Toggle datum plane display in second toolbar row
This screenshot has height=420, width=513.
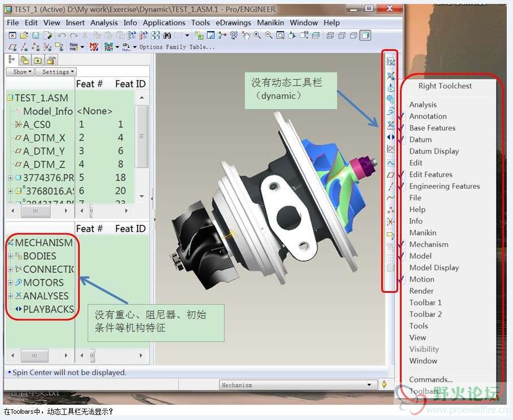pos(12,47)
